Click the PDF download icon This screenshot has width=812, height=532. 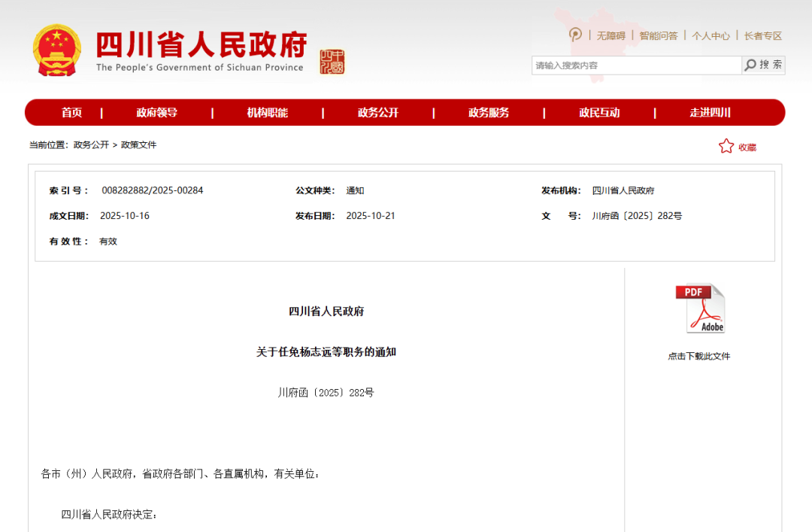(701, 307)
